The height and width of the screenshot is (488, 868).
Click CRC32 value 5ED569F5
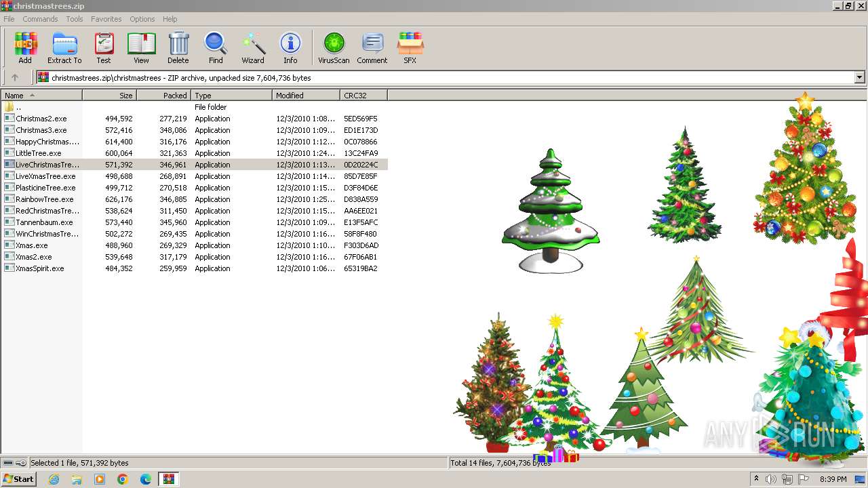361,119
